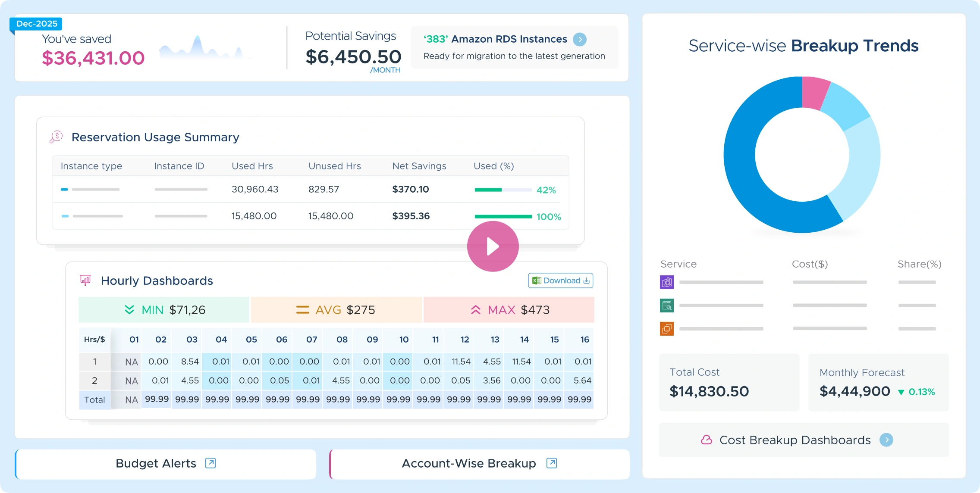
Task: Click the green service icon in breakup list
Action: pos(667,306)
